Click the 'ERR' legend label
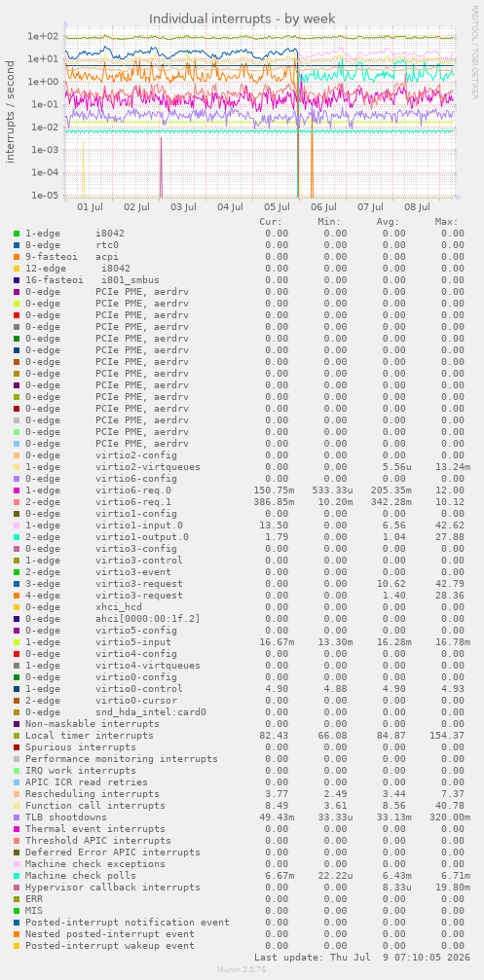The image size is (484, 980). coord(34,899)
